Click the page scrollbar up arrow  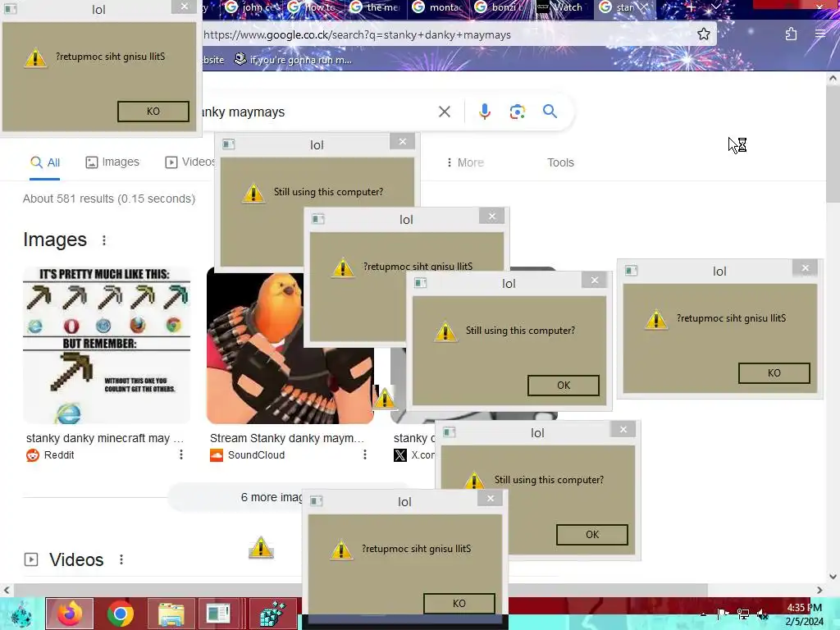pos(833,79)
